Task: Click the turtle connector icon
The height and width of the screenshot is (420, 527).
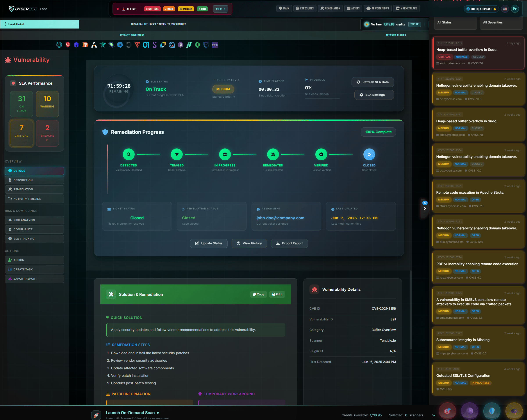Action: (x=103, y=45)
